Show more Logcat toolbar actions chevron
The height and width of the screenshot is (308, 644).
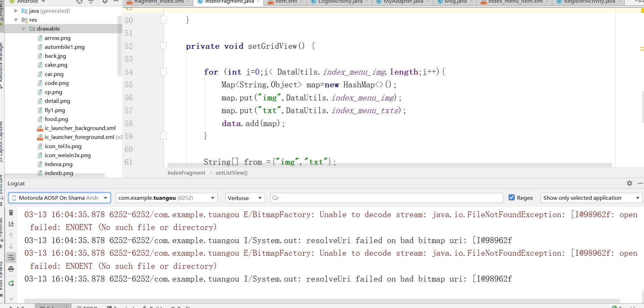point(11,299)
